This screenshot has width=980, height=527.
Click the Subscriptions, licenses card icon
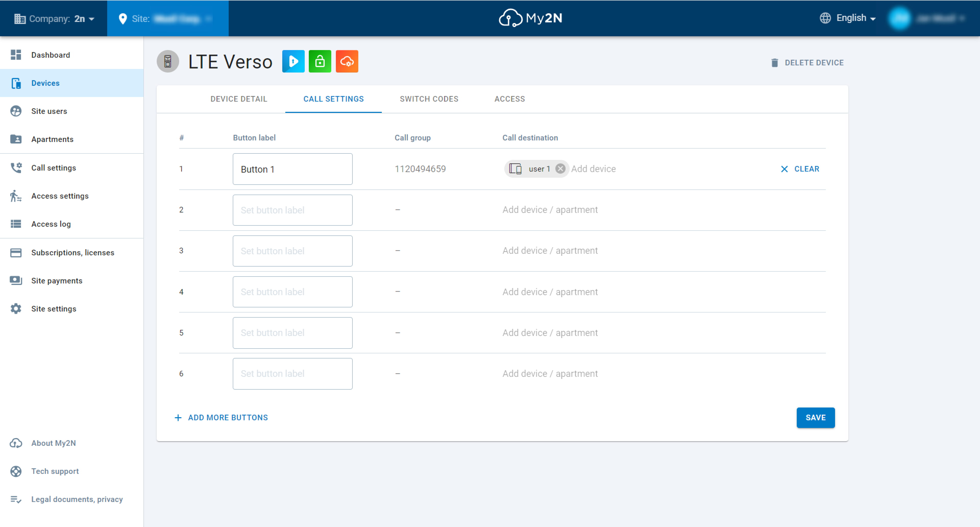pyautogui.click(x=16, y=253)
